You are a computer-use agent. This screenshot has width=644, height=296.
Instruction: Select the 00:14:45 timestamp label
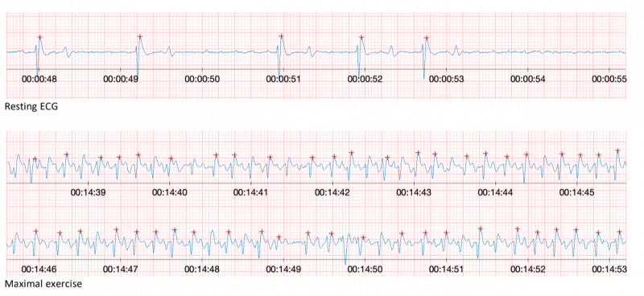tap(576, 192)
